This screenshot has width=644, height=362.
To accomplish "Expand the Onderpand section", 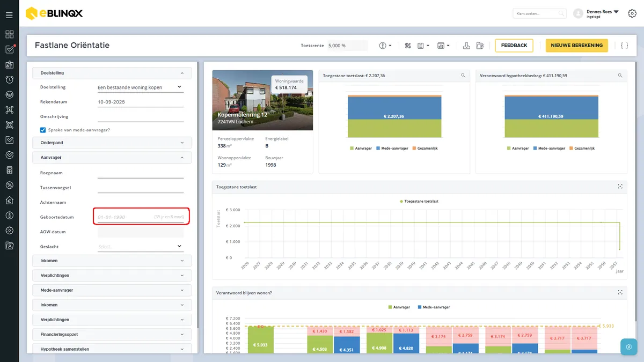I will tap(112, 143).
